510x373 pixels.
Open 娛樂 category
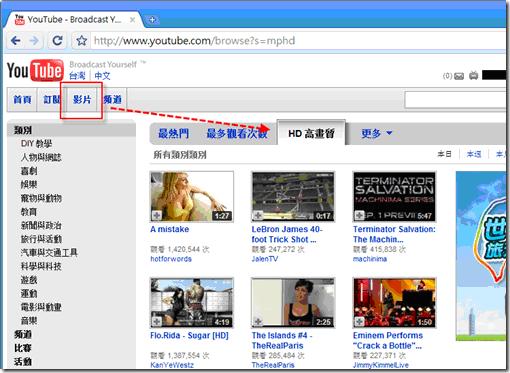point(29,184)
